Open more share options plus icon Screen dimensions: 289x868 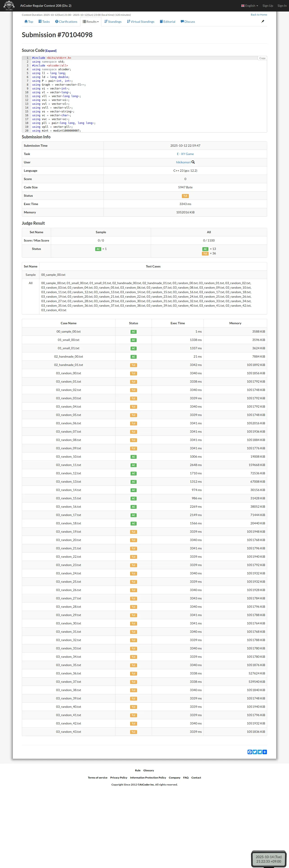click(x=265, y=752)
